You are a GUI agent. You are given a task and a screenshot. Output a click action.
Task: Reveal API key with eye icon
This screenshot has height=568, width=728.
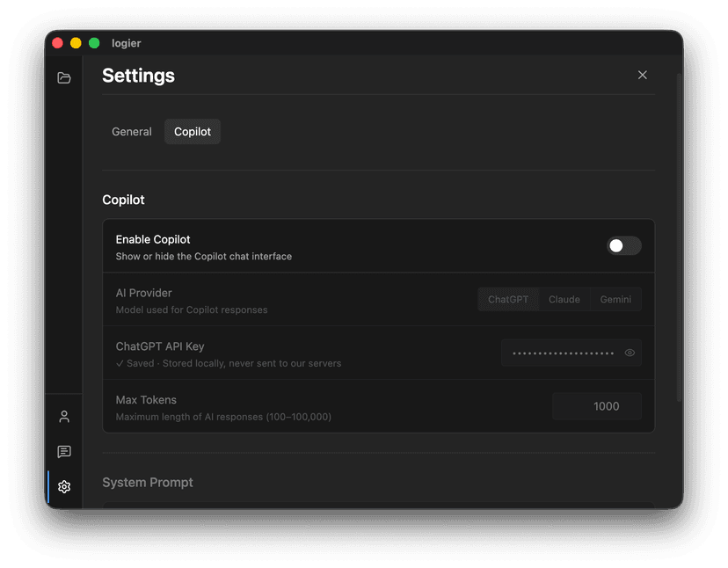630,353
